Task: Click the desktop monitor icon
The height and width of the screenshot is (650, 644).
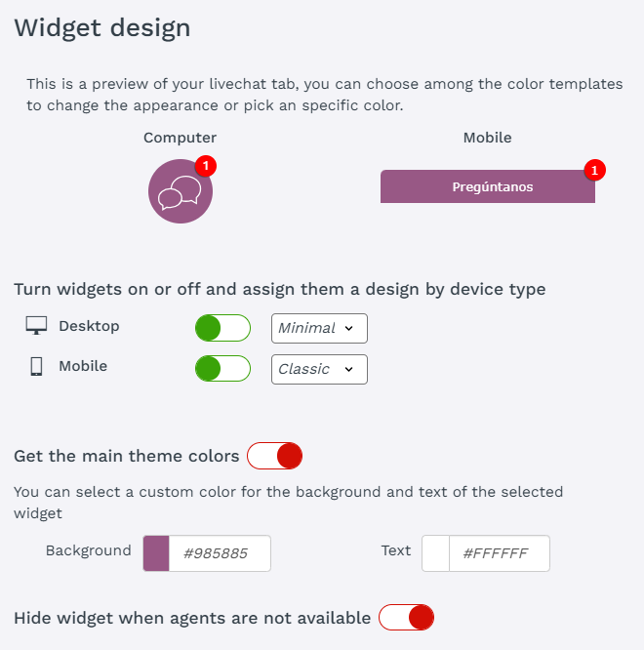Action: click(x=36, y=326)
